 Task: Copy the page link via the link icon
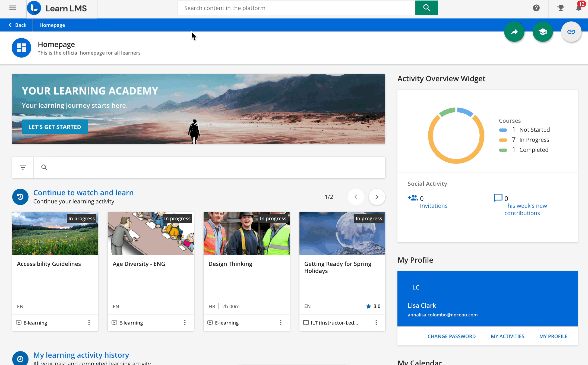click(571, 32)
